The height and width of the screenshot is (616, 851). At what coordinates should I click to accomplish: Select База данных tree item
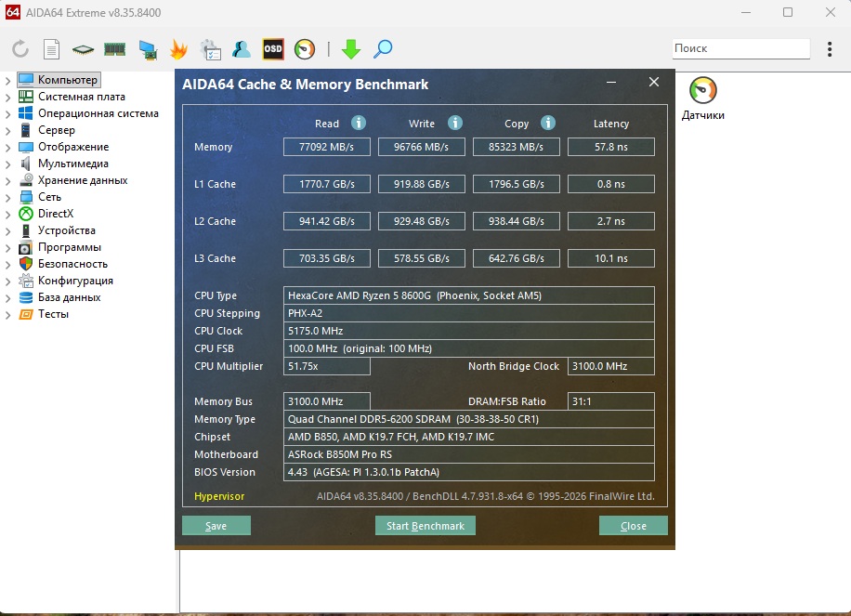pyautogui.click(x=70, y=297)
